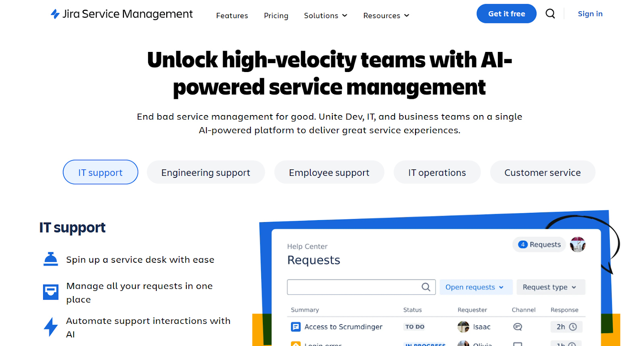Click the Get it free button
This screenshot has height=346, width=644.
506,14
